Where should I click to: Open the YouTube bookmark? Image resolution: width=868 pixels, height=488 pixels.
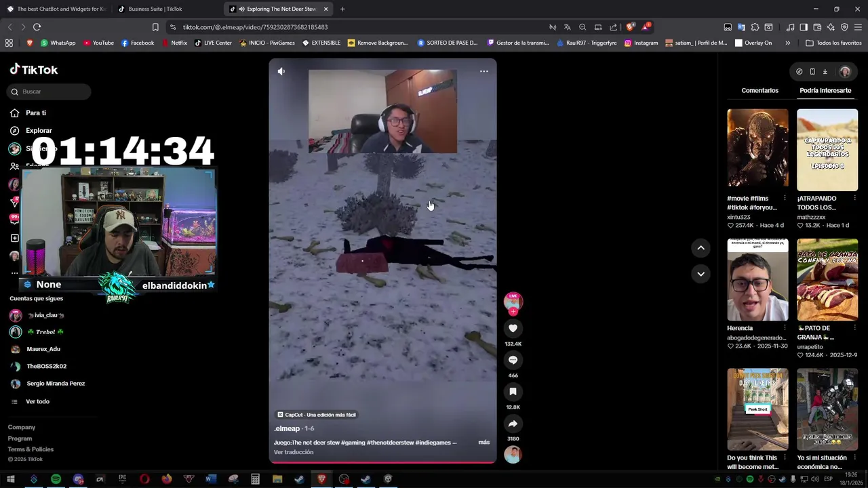[x=98, y=43]
